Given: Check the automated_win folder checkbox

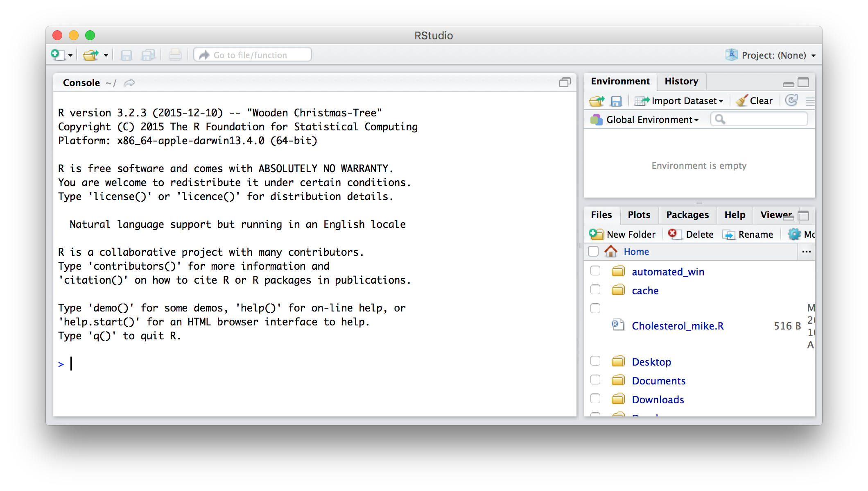Looking at the screenshot, I should point(595,271).
